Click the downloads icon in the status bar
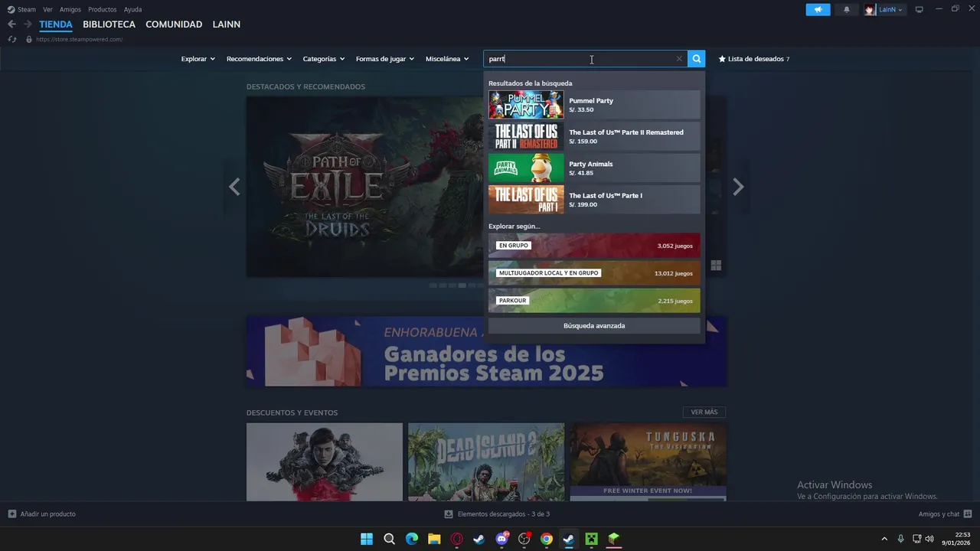 [x=449, y=514]
